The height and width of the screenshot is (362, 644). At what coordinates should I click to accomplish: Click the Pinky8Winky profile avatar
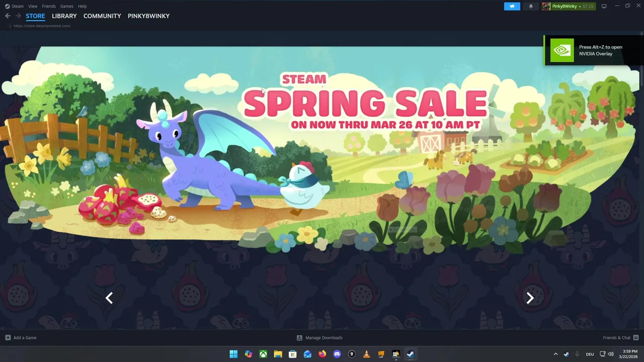(546, 6)
